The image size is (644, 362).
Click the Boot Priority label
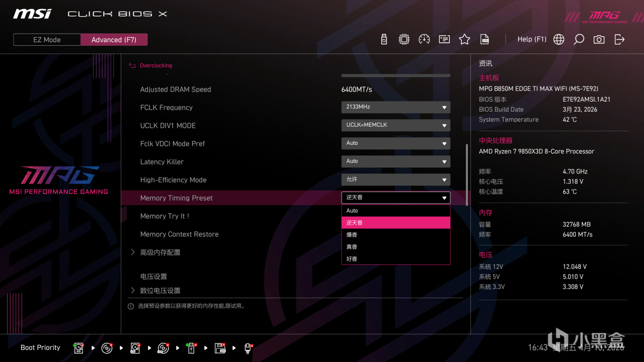pyautogui.click(x=40, y=347)
